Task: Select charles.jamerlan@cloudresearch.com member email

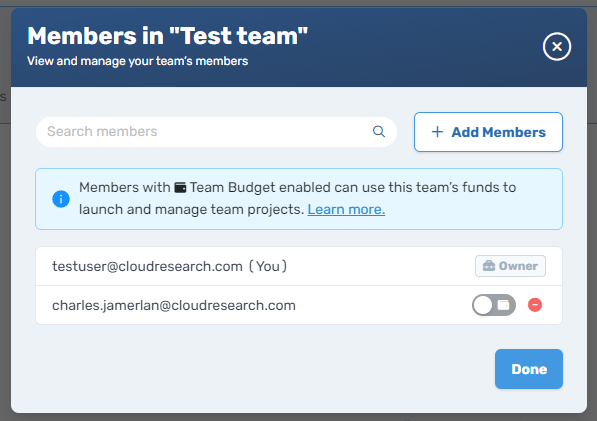Action: click(x=174, y=305)
